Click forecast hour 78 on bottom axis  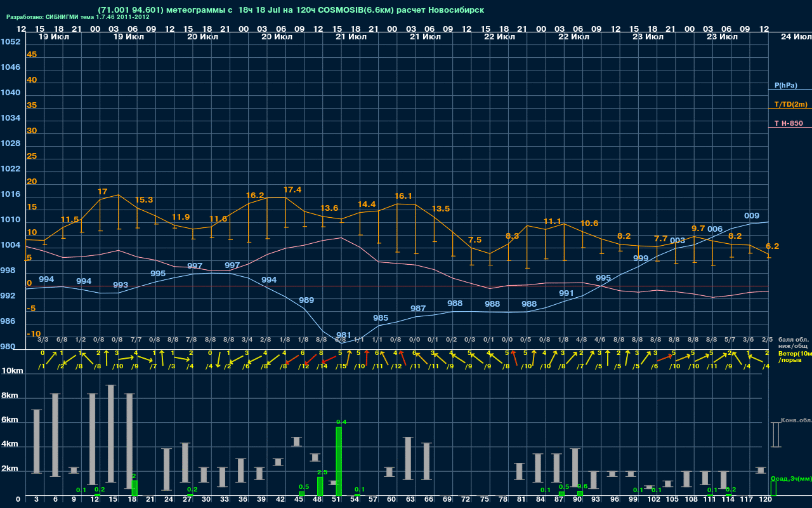click(x=503, y=500)
